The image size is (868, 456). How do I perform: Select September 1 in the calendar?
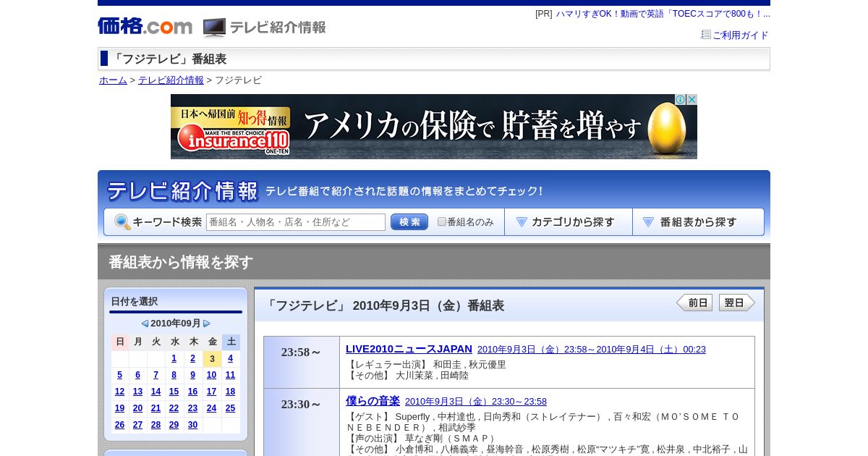[174, 358]
